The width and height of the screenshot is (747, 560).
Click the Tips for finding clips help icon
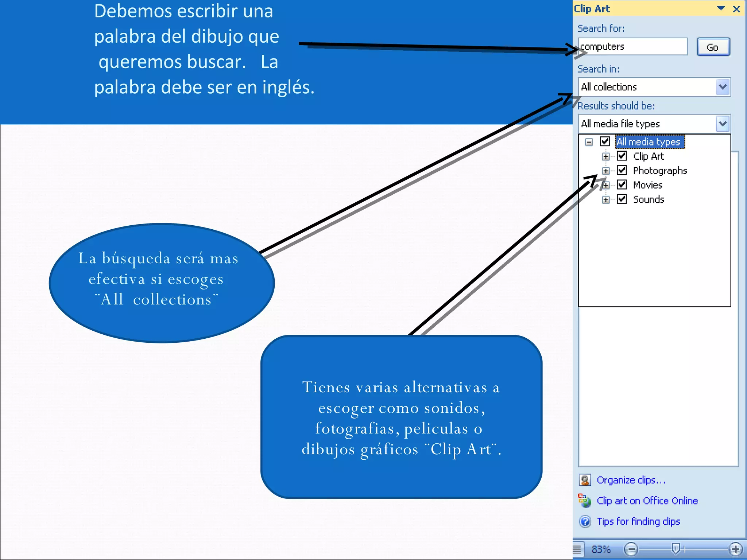coord(585,521)
